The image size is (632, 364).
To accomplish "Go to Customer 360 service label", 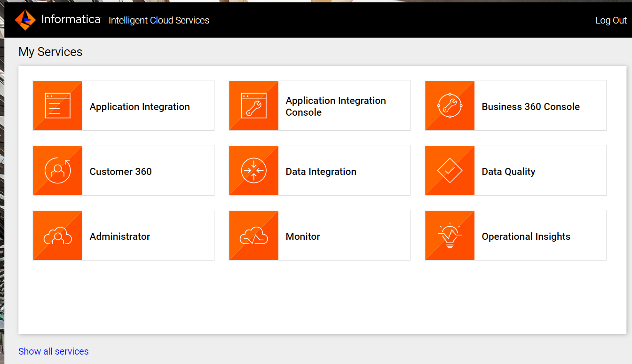I will point(121,172).
